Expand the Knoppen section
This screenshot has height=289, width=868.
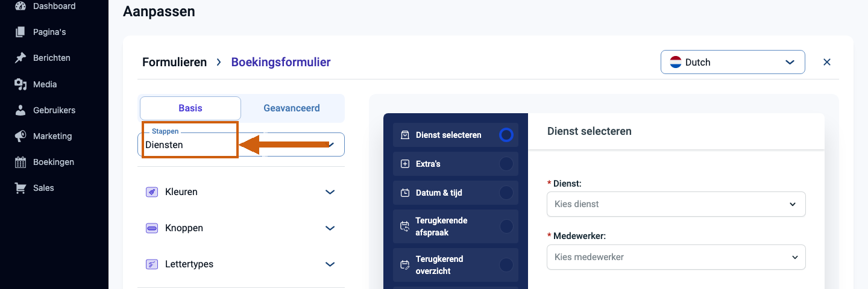[x=241, y=228]
